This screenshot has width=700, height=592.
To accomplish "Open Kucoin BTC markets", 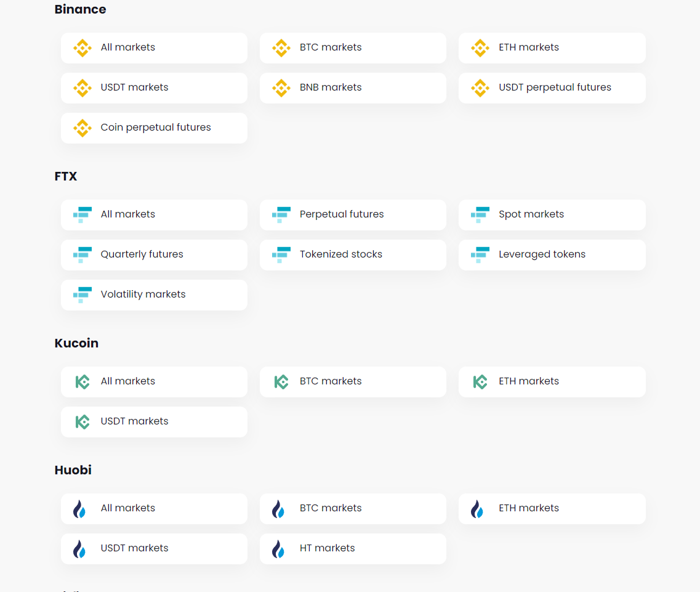I will (x=353, y=382).
